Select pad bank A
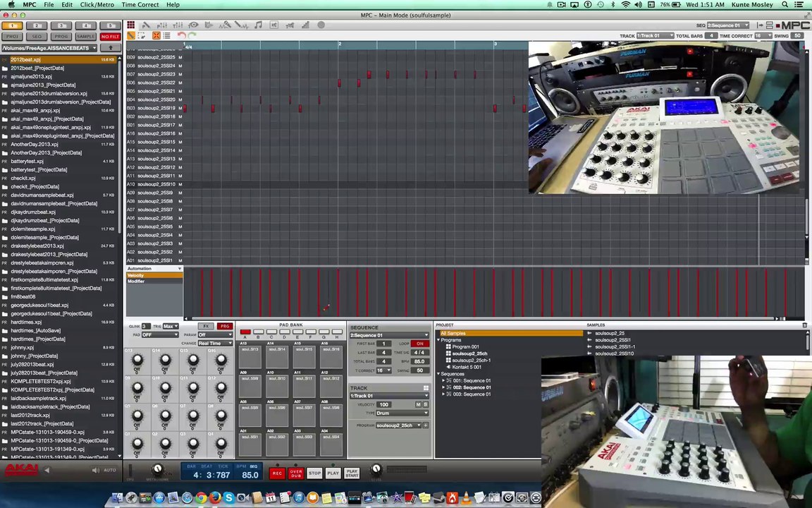Viewport: 812px width, 508px height. (245, 332)
